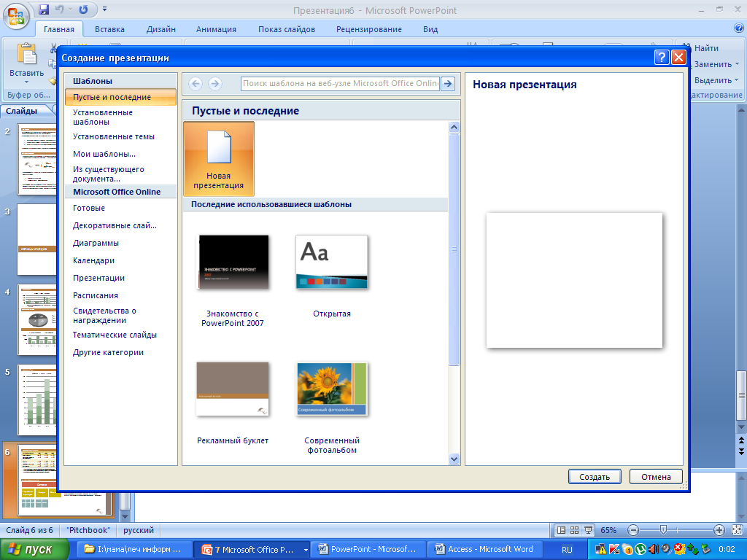
Task: Click Normal view icon in status bar
Action: click(x=562, y=530)
